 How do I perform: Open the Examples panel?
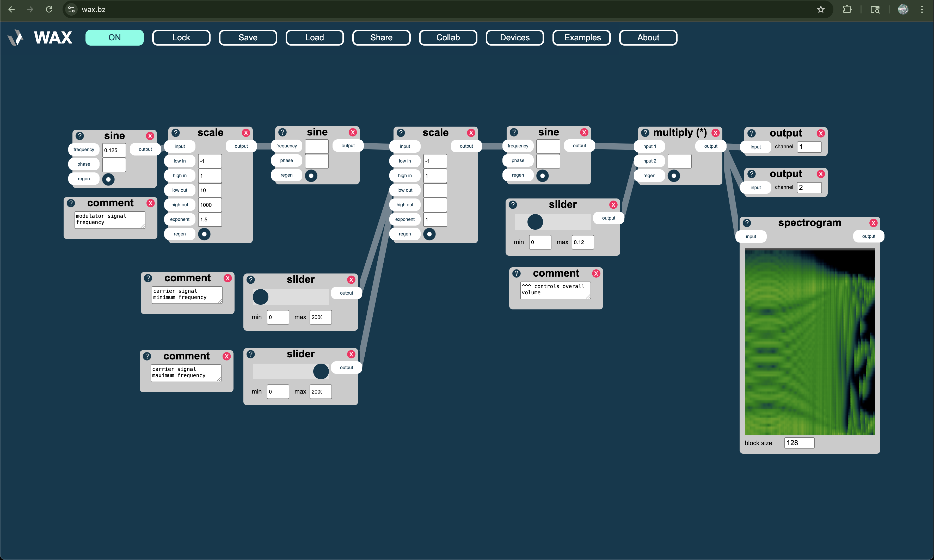[581, 37]
